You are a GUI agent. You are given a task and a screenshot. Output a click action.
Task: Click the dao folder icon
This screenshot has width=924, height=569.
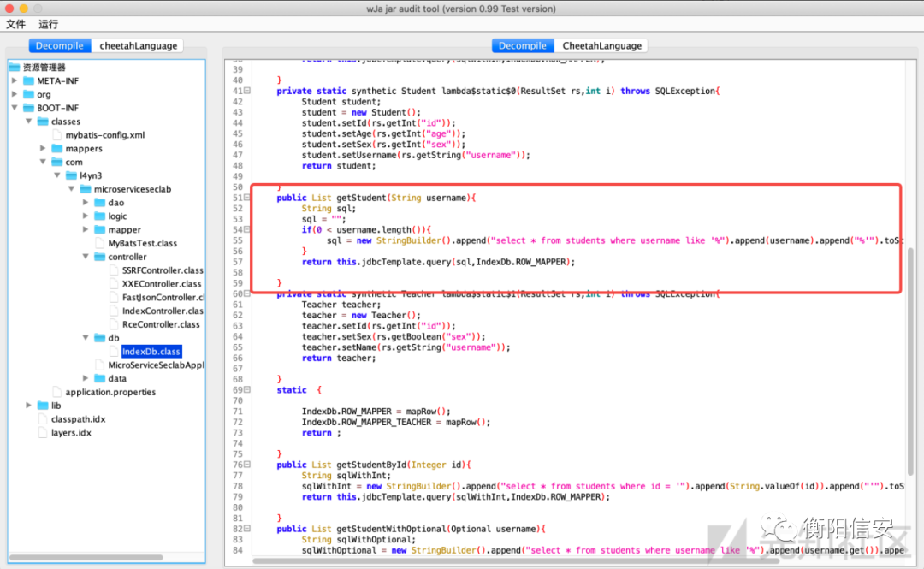point(99,203)
